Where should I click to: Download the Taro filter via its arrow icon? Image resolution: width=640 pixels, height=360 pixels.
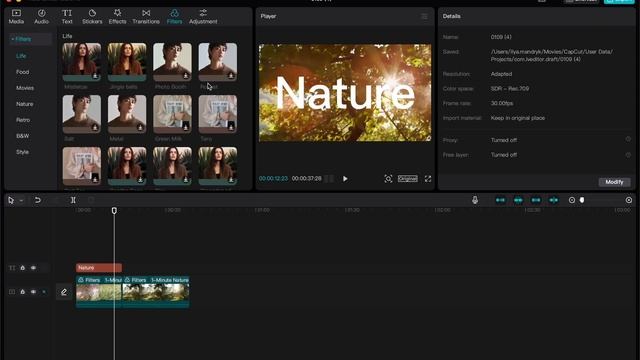click(231, 127)
